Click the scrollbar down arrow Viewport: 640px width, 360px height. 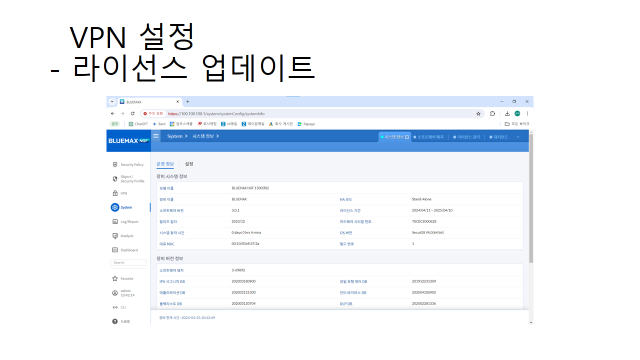click(531, 322)
